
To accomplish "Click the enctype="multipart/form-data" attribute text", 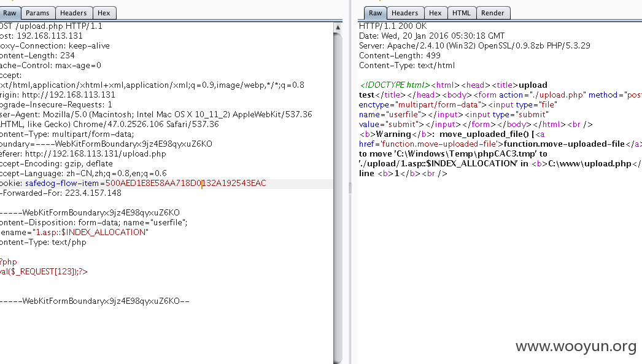I will coord(420,104).
